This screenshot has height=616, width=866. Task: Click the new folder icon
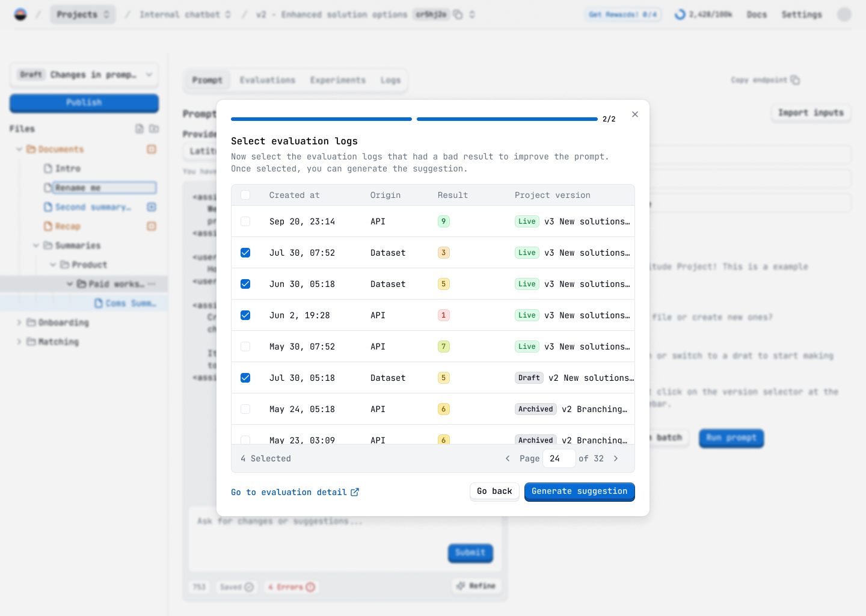[x=154, y=129]
